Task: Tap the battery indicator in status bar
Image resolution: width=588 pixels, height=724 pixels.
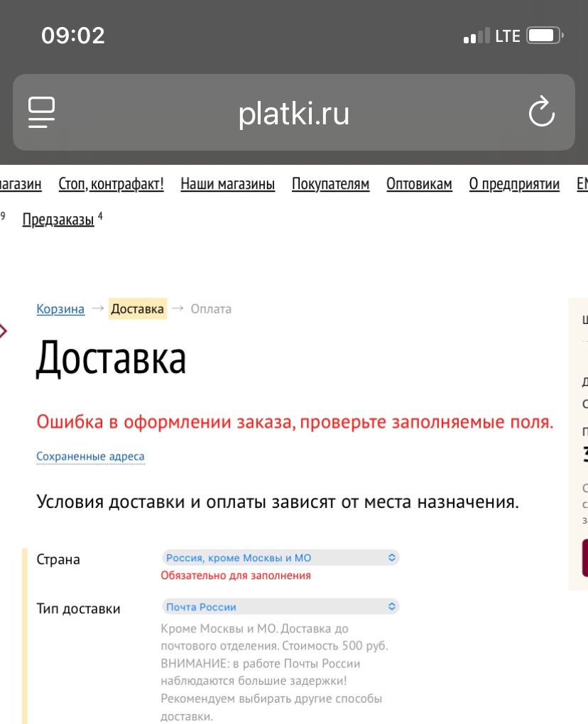Action: (x=545, y=36)
